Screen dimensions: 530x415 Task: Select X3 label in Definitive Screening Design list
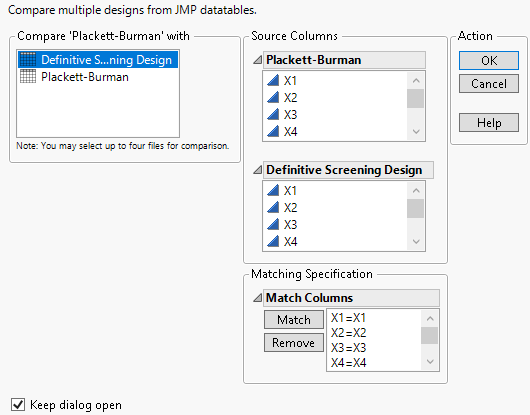[x=290, y=224]
